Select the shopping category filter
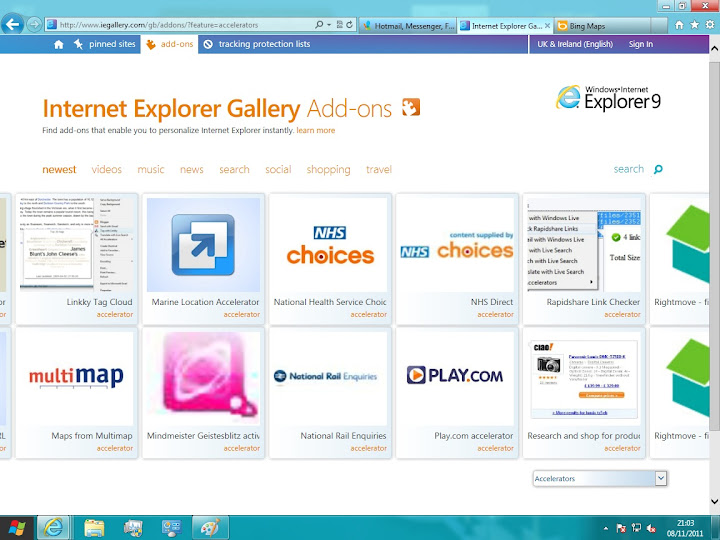 [x=328, y=170]
